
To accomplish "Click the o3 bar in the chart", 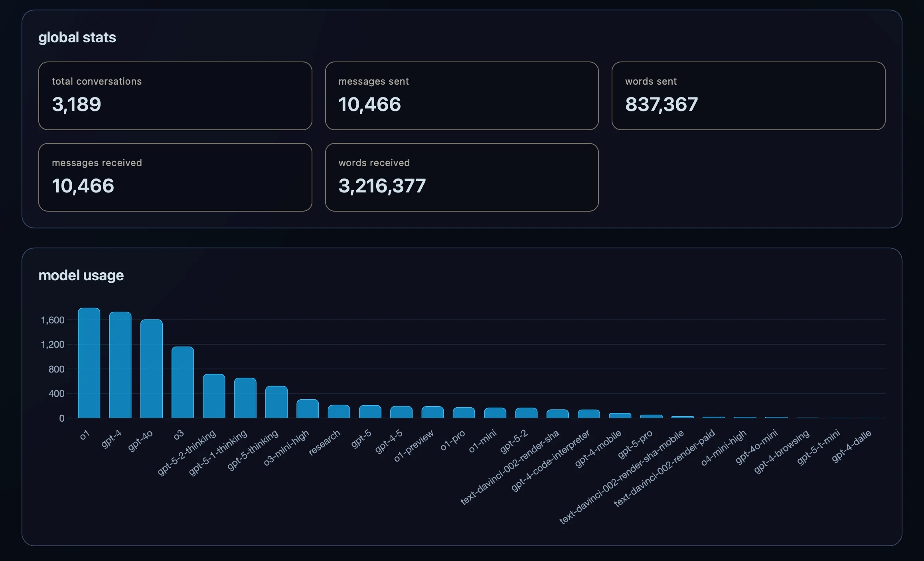I will (183, 382).
